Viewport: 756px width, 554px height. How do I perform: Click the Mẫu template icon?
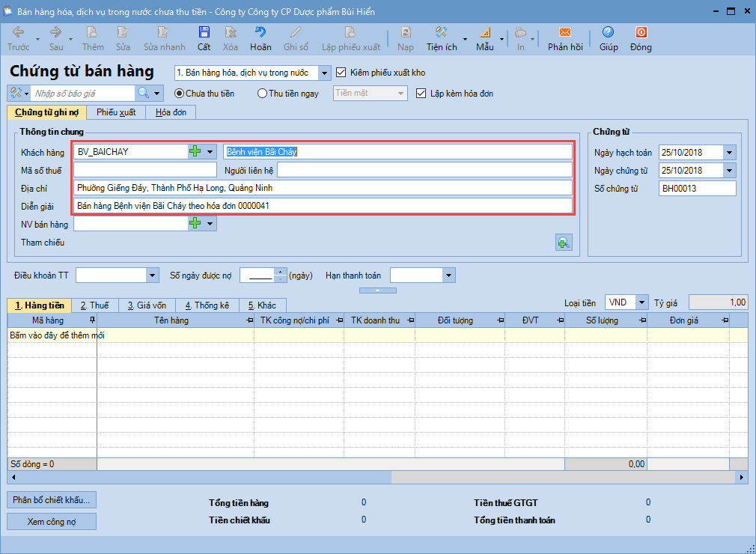pos(484,33)
